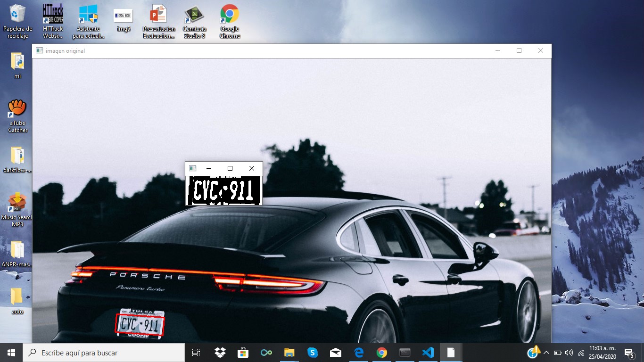
Task: Select the darkflow folder on the desktop
Action: click(x=17, y=160)
